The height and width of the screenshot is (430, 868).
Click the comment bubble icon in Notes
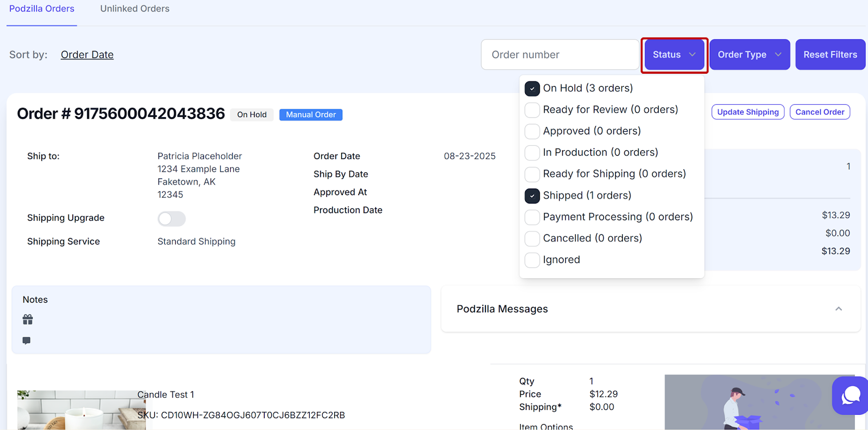point(27,341)
